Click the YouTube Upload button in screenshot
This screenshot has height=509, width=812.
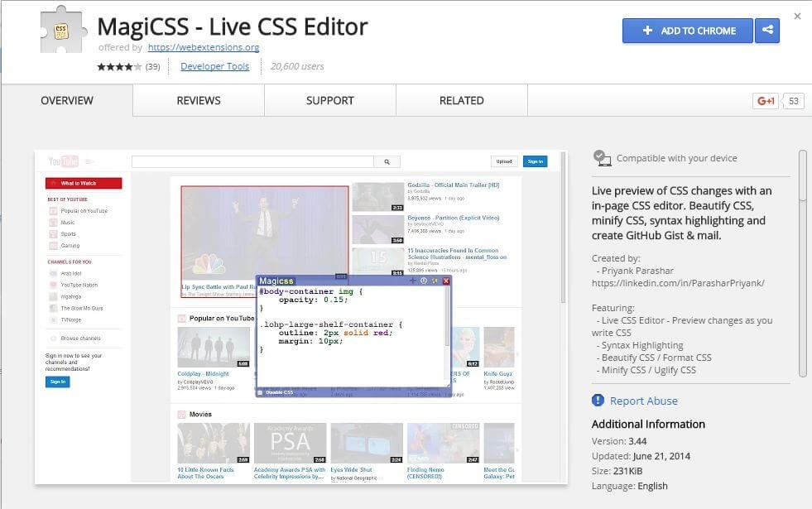point(504,161)
